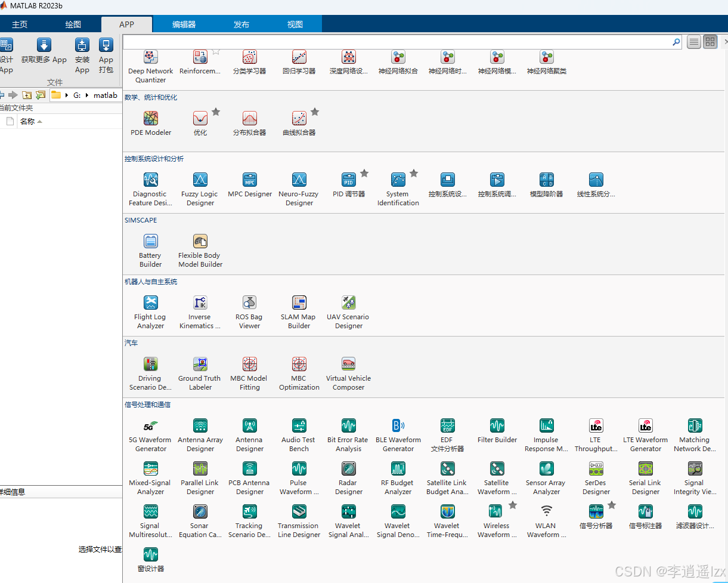The width and height of the screenshot is (728, 583).
Task: Launch the SerDes Designer app
Action: coord(596,478)
